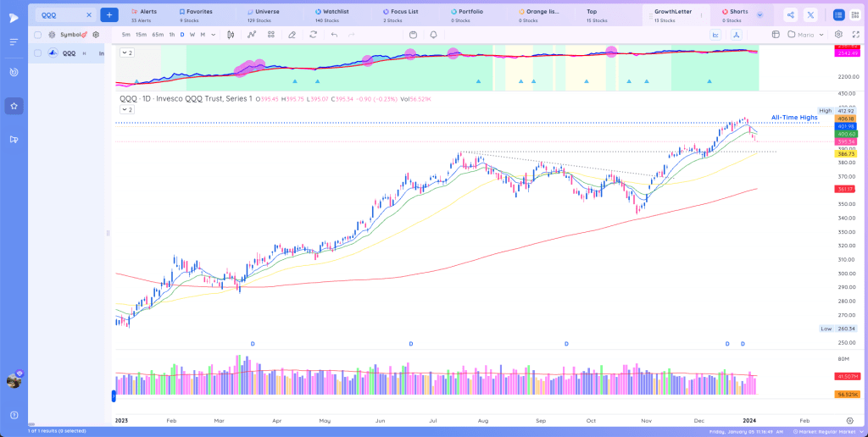868x437 pixels.
Task: Expand the hidden tabs chevron after Shorts
Action: [760, 15]
